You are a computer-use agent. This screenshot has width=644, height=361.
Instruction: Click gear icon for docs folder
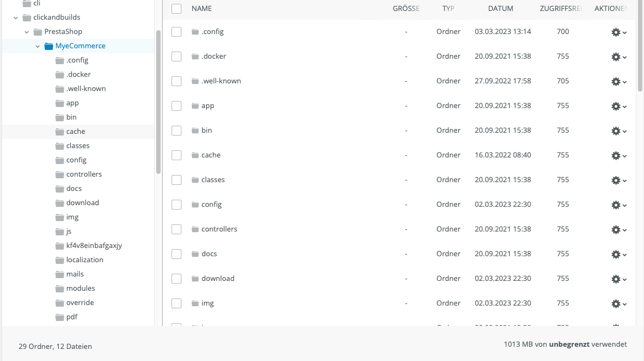616,255
